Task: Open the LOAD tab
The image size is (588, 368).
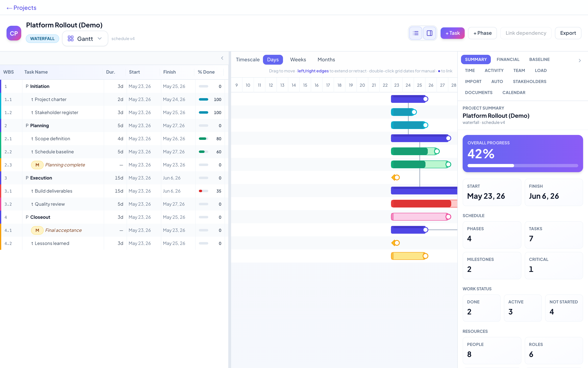Action: click(x=541, y=71)
